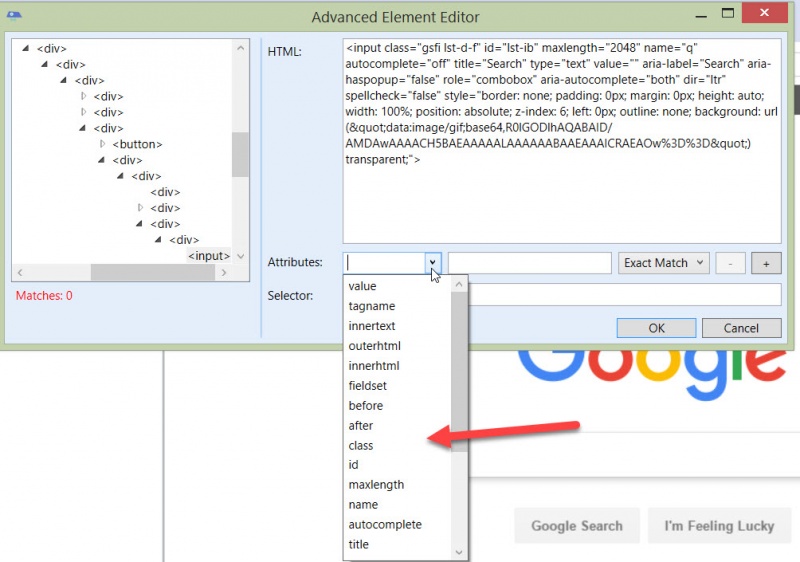
Task: Select 'value' from the attributes list
Action: click(x=362, y=286)
